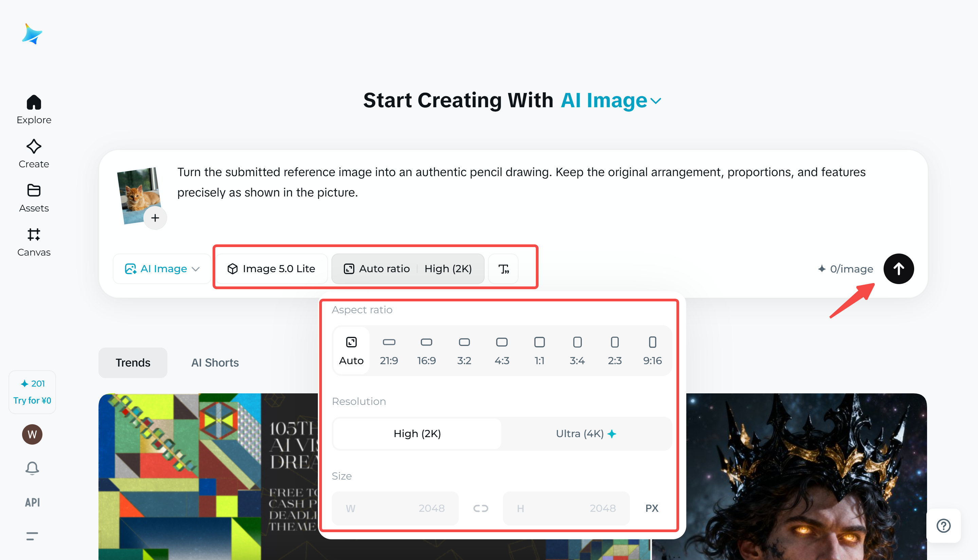
Task: Click the Try for ¥0 credits button
Action: pos(32,400)
